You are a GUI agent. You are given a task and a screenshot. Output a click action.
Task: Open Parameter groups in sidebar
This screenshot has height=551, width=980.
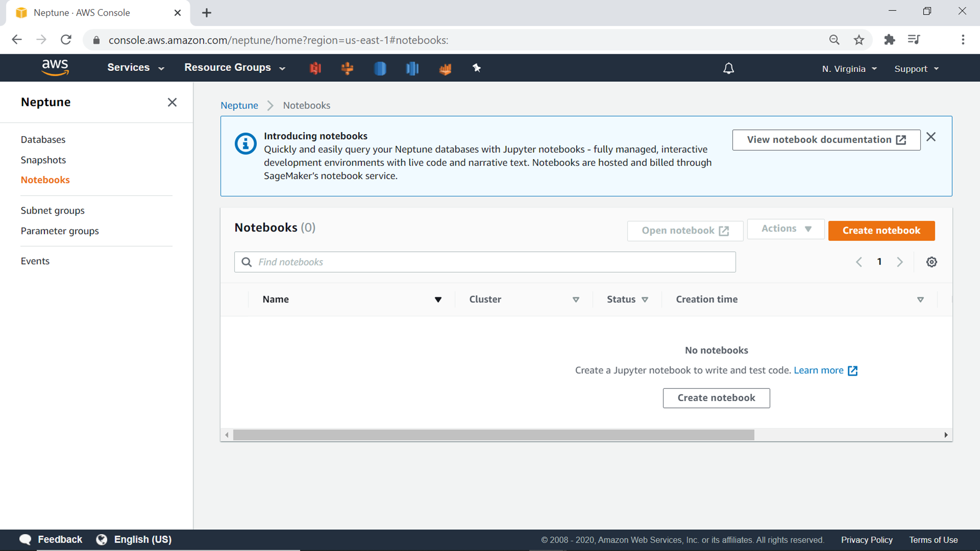point(60,231)
